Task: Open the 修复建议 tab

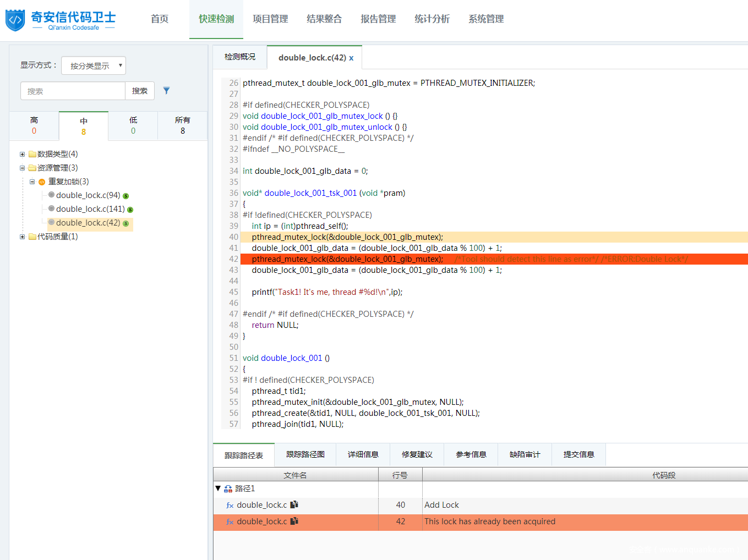Action: tap(417, 454)
